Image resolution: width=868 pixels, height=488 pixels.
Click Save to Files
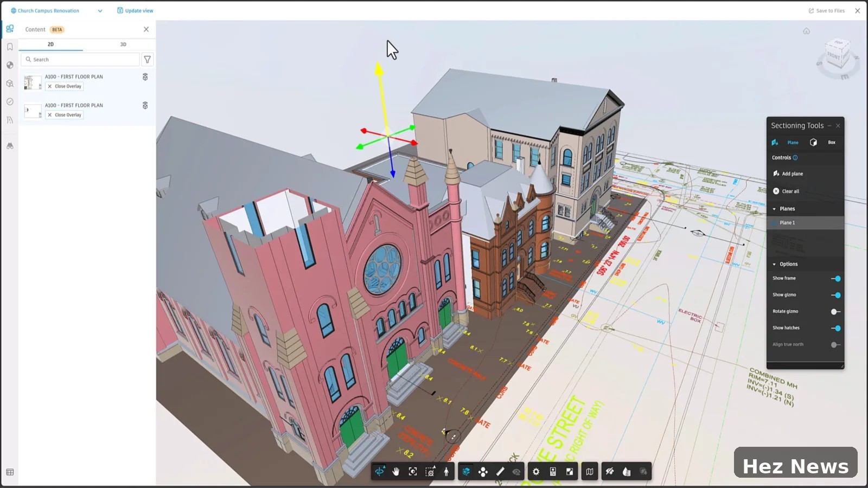coord(827,11)
